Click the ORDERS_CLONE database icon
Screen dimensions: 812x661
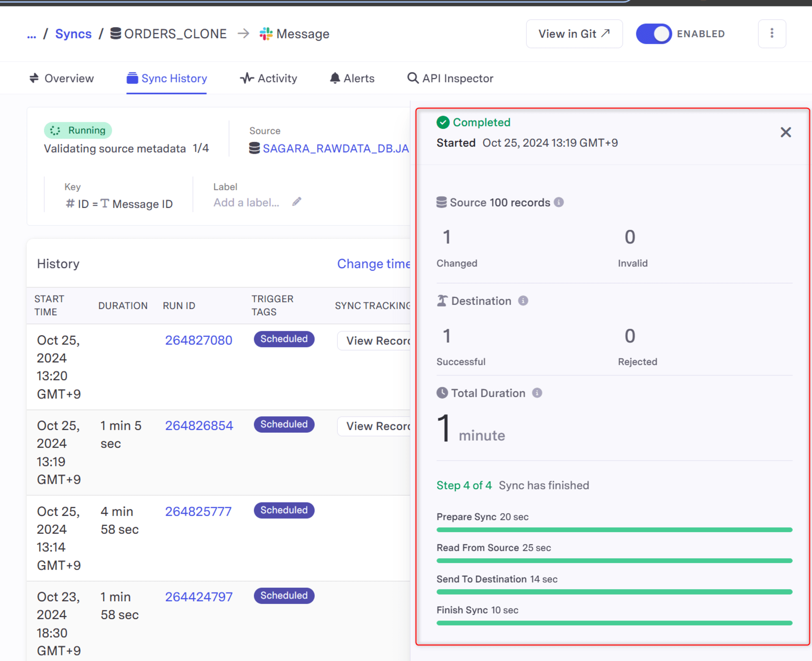pos(116,33)
